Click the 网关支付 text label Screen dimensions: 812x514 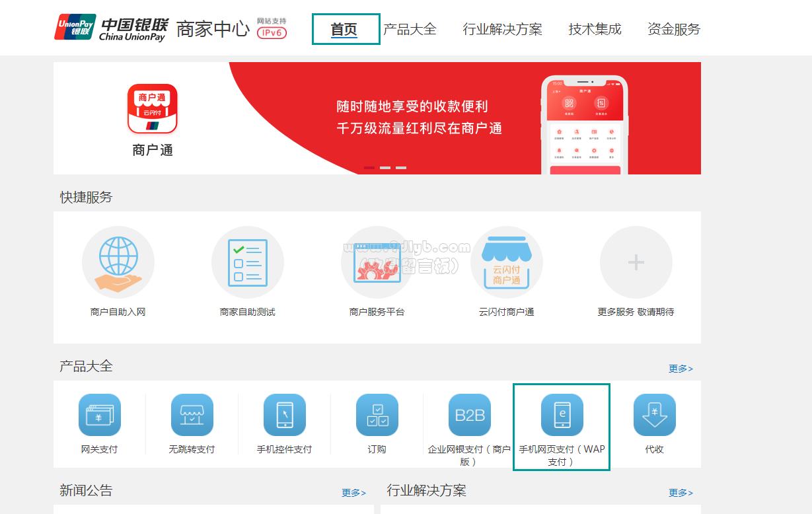pyautogui.click(x=100, y=449)
